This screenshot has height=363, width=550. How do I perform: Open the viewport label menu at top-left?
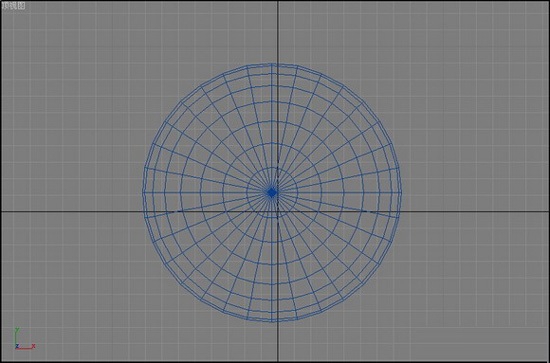pyautogui.click(x=13, y=6)
